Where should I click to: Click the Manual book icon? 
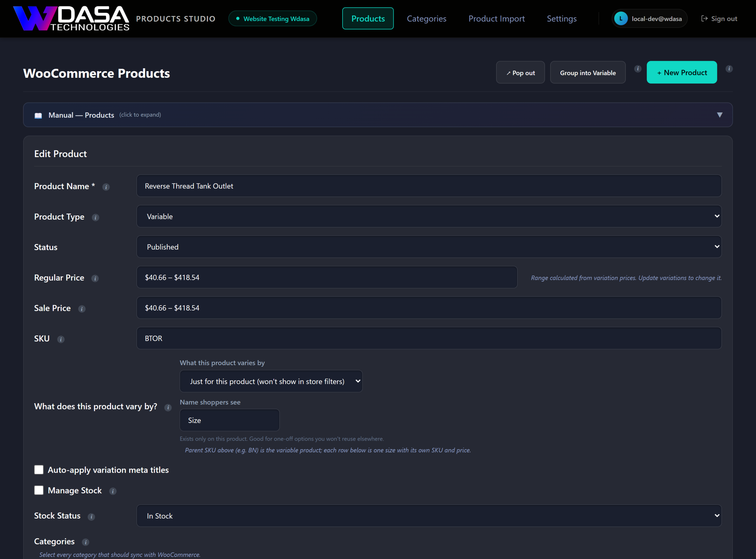coord(38,116)
